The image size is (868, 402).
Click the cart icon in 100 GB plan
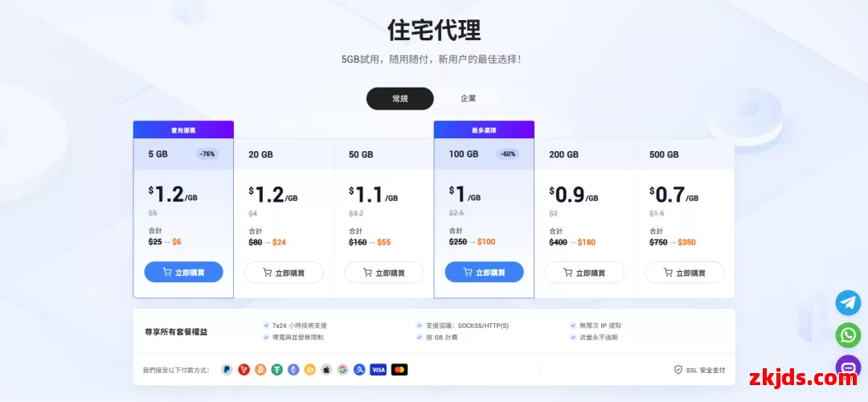coord(468,272)
